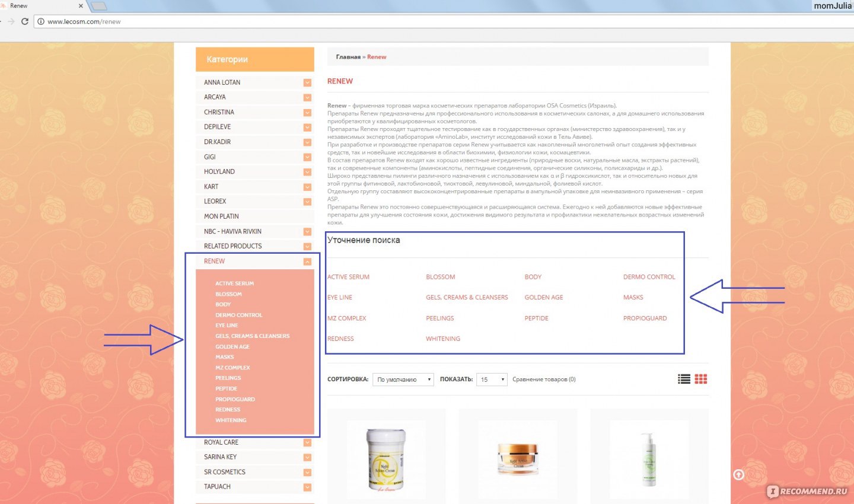
Task: Open PROPIOGUARD refinement link
Action: pyautogui.click(x=645, y=318)
